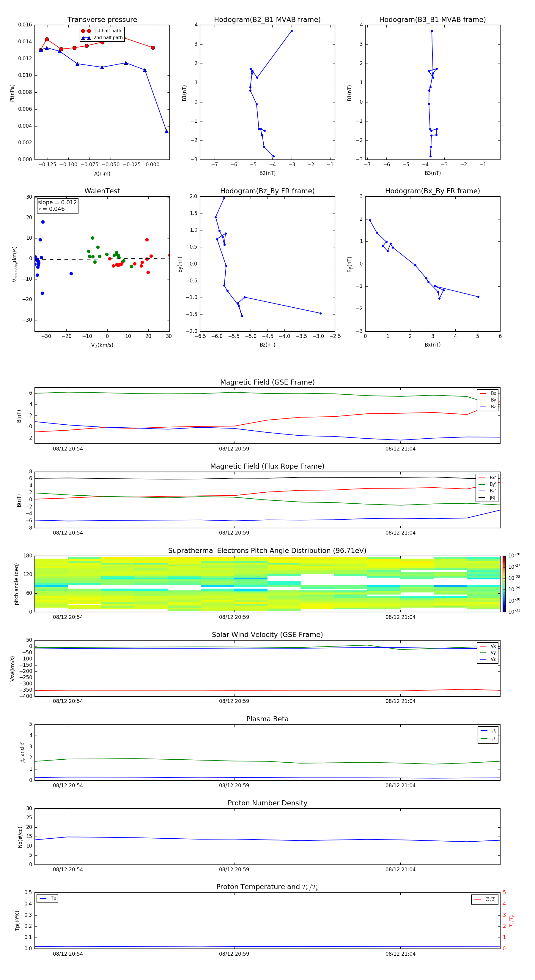Click the 'Pt(nPa)' y-axis label
This screenshot has height=980, width=535.
tap(12, 93)
